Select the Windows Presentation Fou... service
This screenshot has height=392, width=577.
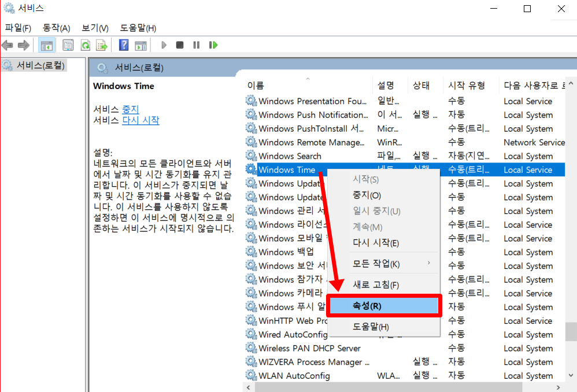(x=312, y=101)
